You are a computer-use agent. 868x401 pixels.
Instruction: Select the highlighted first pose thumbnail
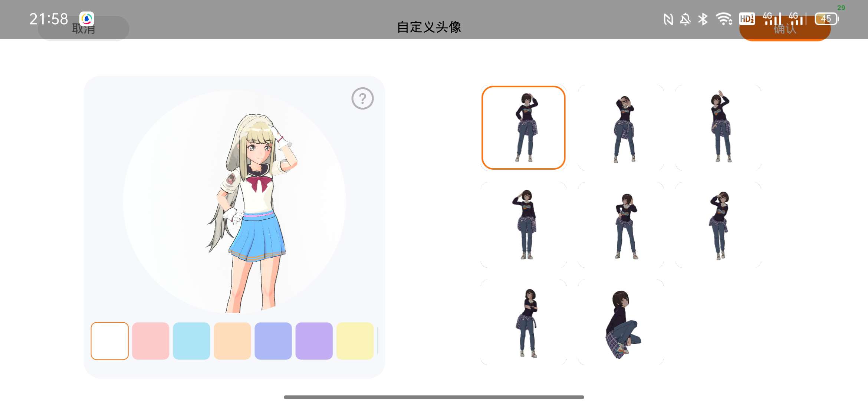523,128
